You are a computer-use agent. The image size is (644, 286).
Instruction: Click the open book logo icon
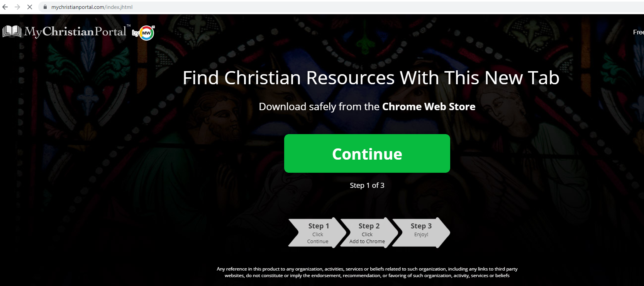(x=12, y=31)
